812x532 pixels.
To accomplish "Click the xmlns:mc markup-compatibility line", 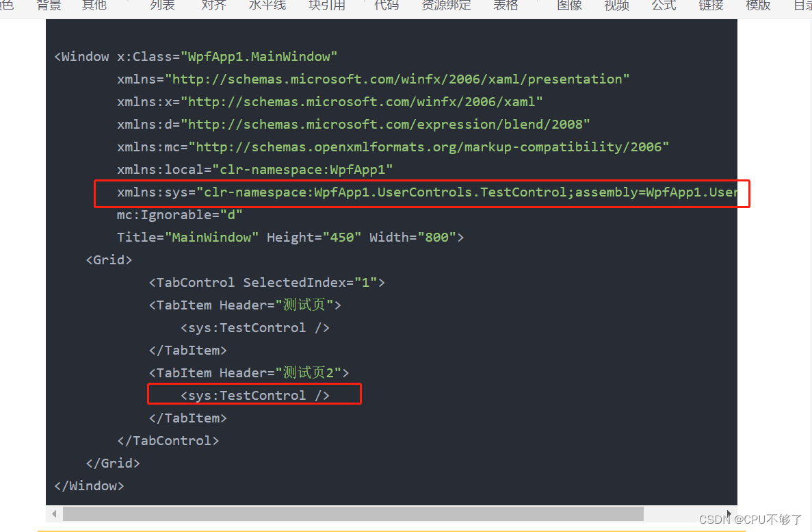I will tap(393, 147).
